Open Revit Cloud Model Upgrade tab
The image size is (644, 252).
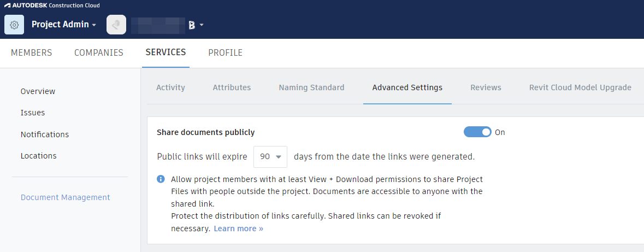click(580, 87)
